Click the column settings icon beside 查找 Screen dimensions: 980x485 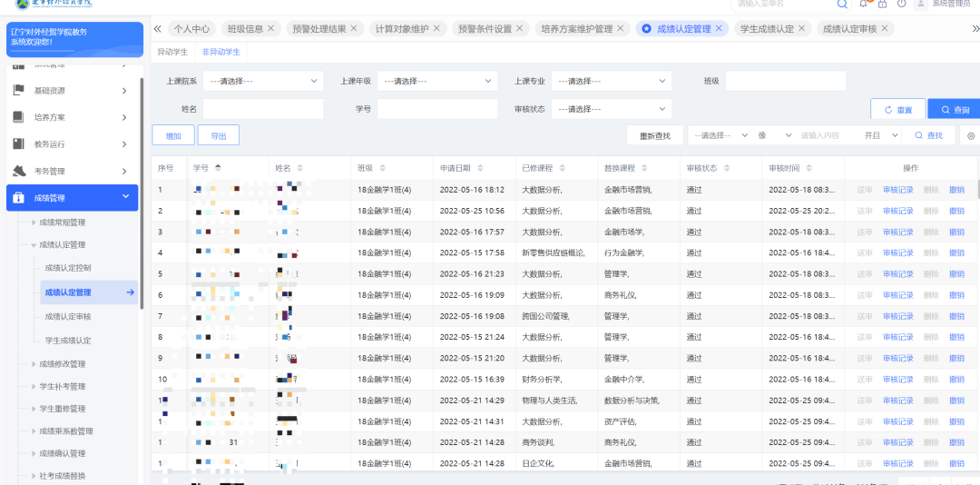click(x=970, y=135)
